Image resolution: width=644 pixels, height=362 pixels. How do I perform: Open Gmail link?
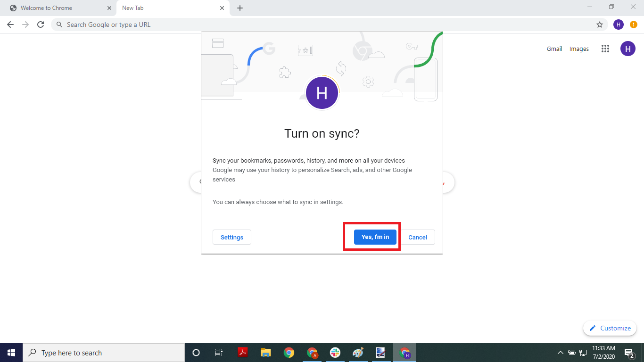coord(554,49)
